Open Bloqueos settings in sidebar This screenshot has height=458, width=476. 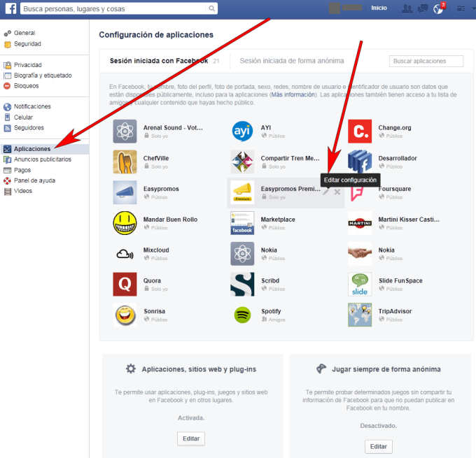[26, 86]
